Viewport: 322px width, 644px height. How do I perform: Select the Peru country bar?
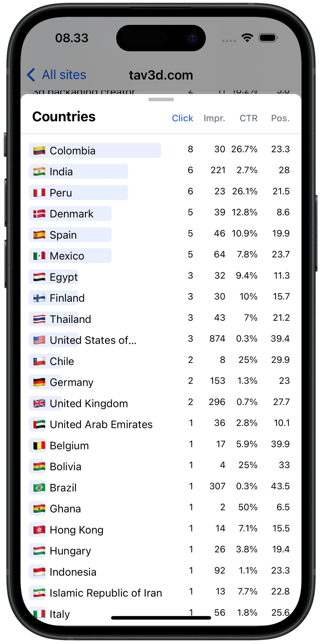79,193
